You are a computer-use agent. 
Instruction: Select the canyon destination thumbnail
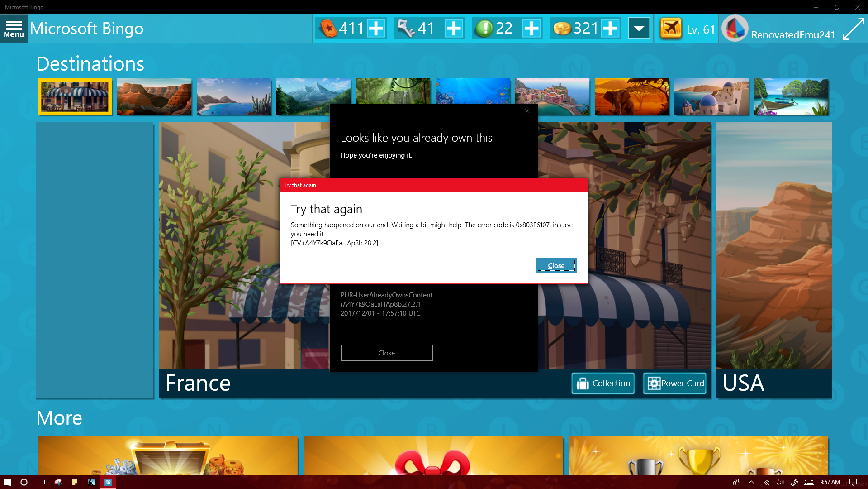[x=154, y=97]
